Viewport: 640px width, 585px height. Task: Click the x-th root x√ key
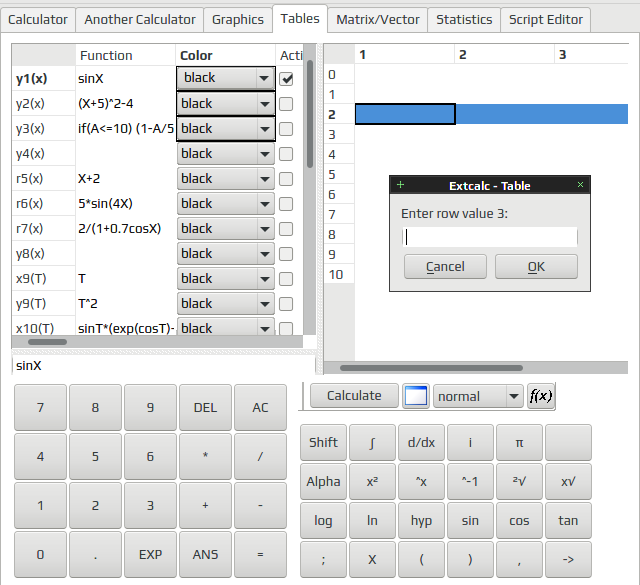click(568, 482)
